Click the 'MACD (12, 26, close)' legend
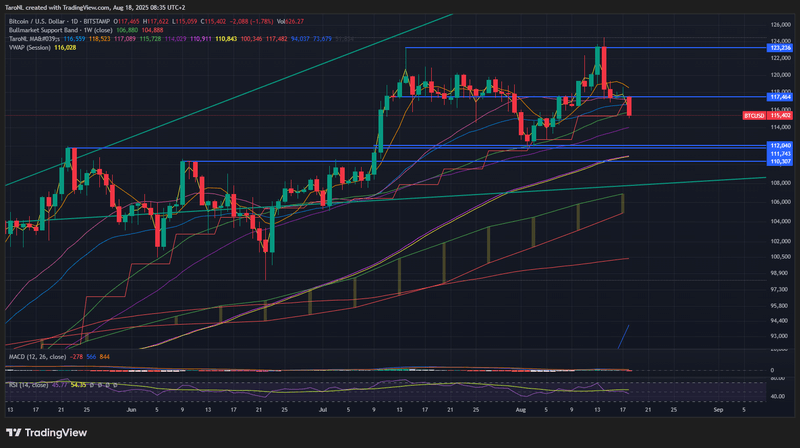 tap(37, 357)
